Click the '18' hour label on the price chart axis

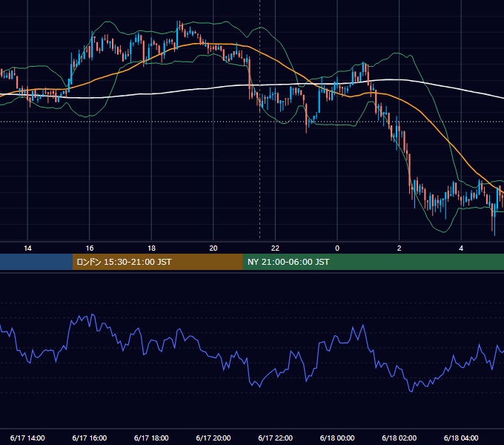point(151,248)
